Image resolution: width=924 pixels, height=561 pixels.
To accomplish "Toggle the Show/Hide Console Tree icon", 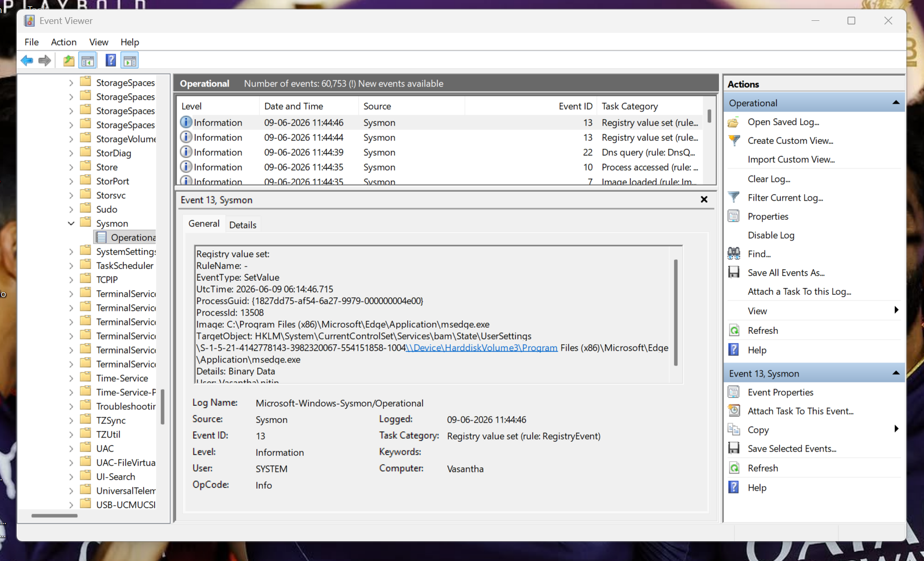I will click(x=88, y=60).
